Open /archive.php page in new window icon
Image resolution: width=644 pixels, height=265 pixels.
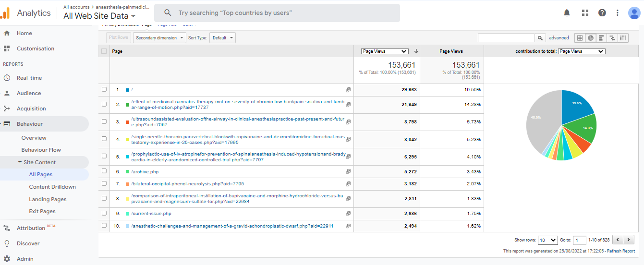click(348, 171)
